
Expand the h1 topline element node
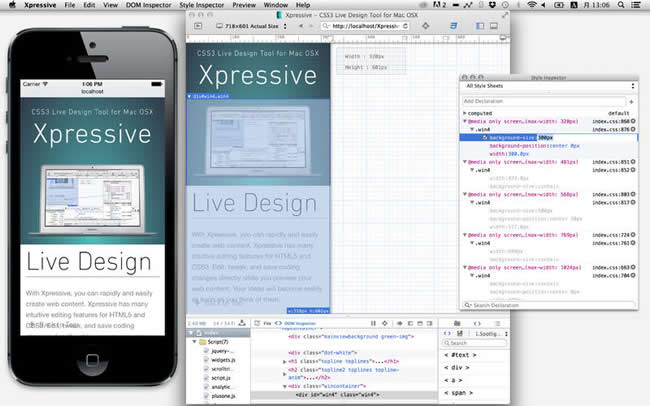coord(284,362)
